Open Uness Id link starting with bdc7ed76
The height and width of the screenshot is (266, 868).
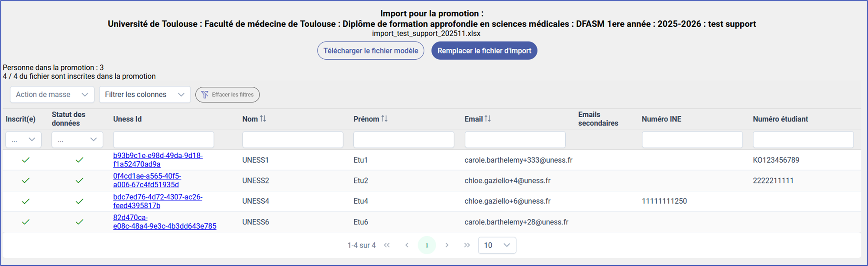157,201
